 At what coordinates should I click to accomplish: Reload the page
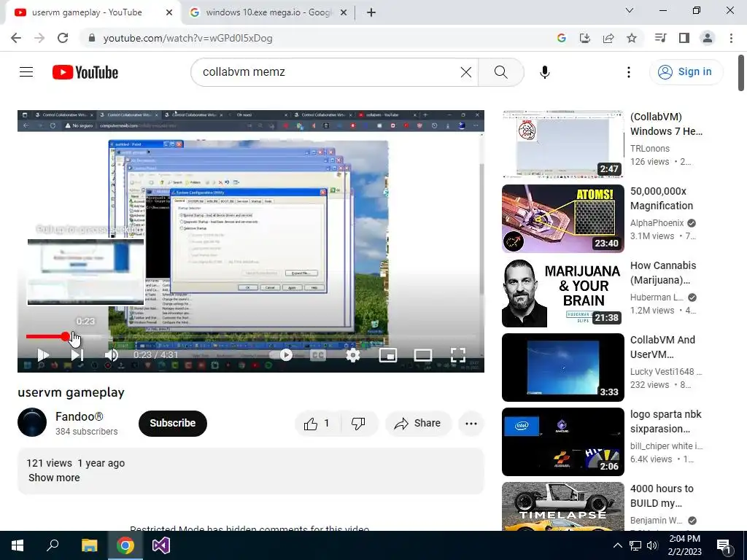coord(63,38)
